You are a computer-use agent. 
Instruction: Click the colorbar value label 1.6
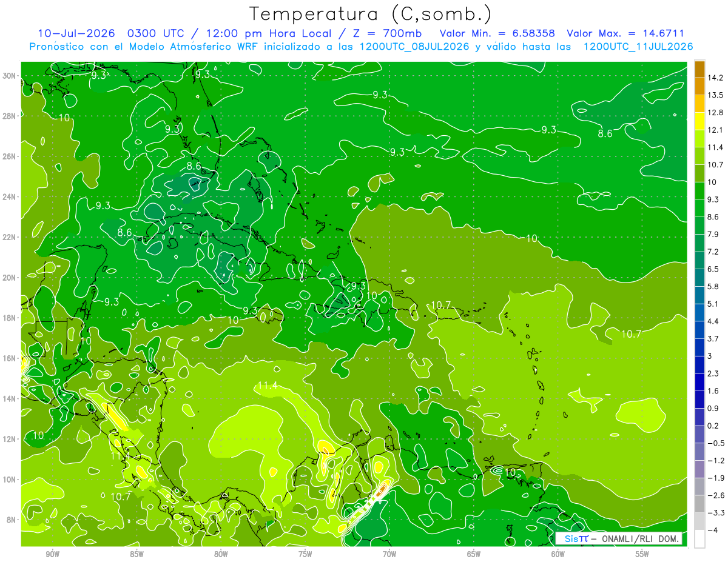[712, 391]
